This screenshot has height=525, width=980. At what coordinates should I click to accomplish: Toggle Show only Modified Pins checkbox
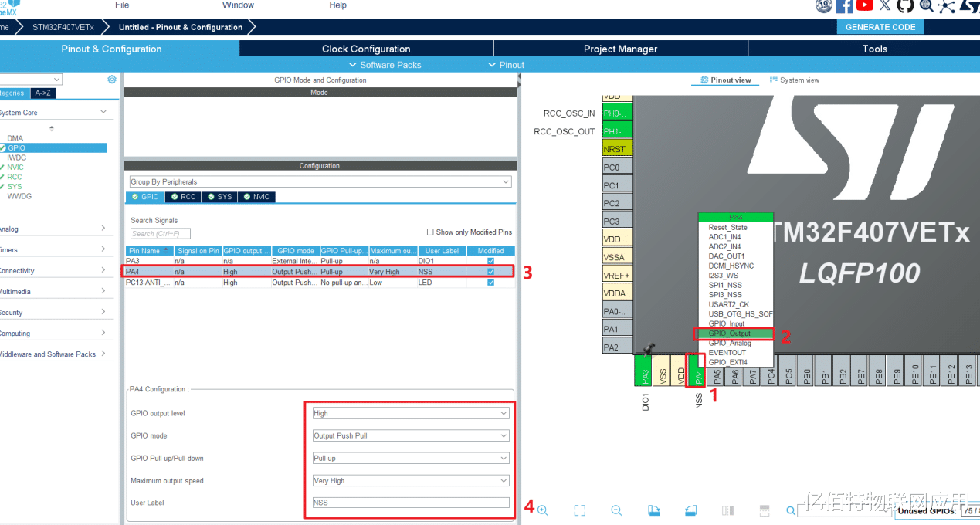430,232
